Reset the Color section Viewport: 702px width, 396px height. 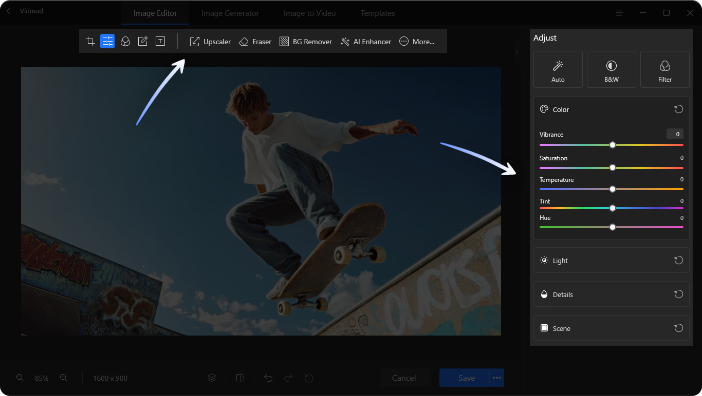[x=679, y=109]
